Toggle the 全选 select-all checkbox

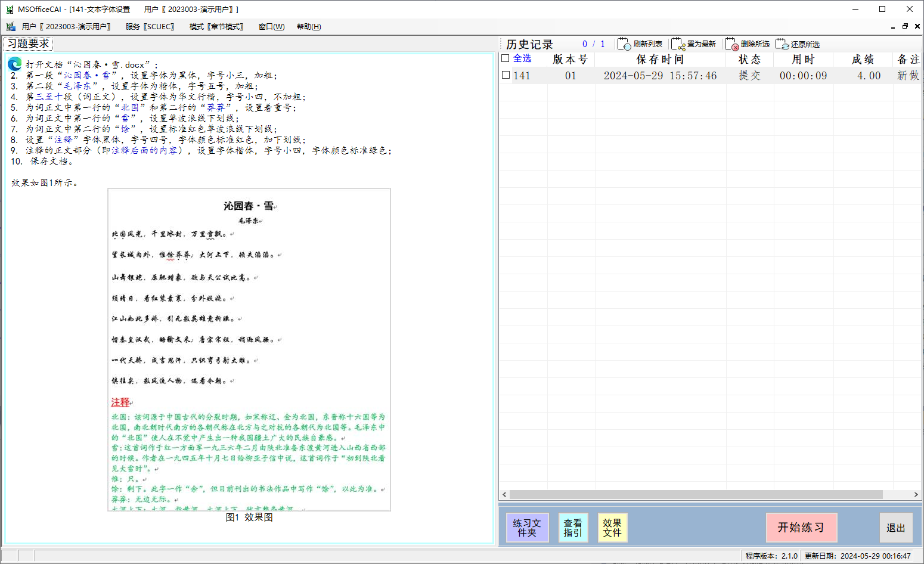(506, 58)
